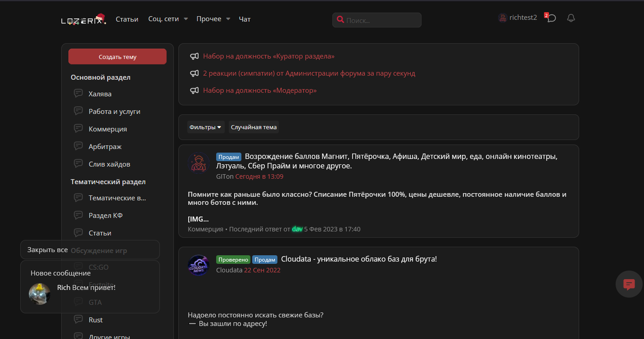
Task: Open the Чат top navigation item
Action: click(x=245, y=19)
